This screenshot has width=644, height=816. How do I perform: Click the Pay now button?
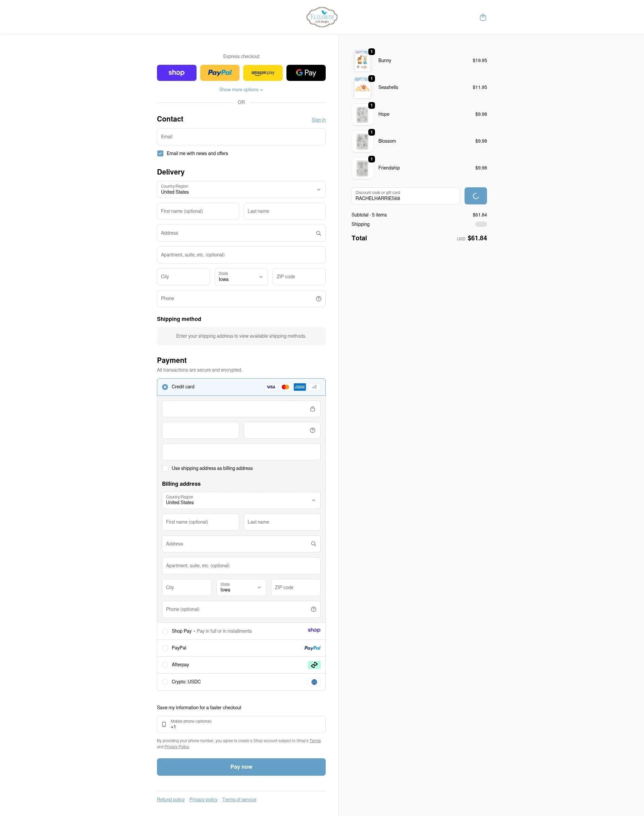pyautogui.click(x=241, y=767)
